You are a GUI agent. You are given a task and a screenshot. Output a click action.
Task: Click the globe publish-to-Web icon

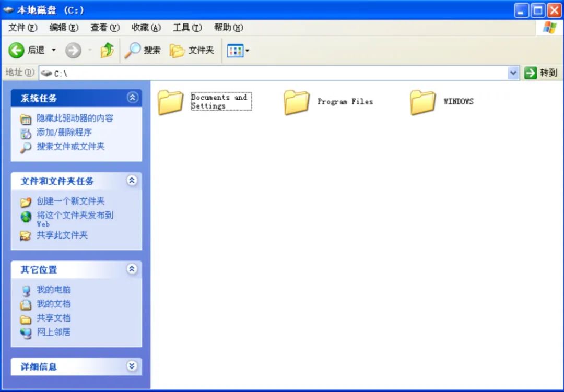[x=26, y=217]
